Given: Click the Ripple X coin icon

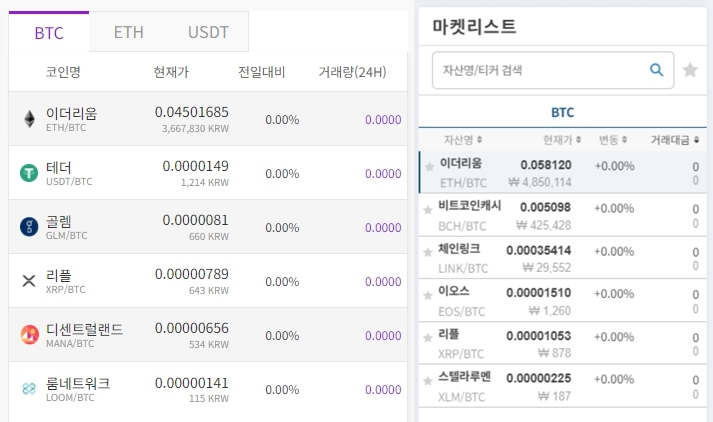Looking at the screenshot, I should (x=29, y=281).
